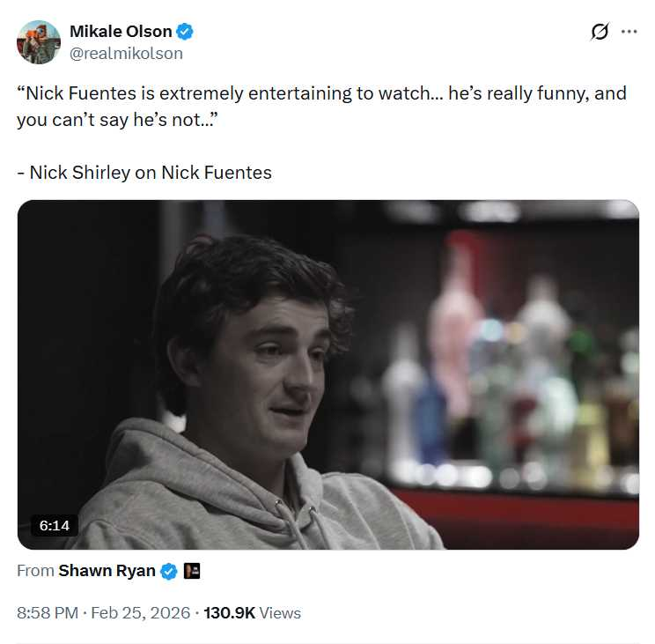Open the 130.9K view count
This screenshot has height=644, width=655.
pos(229,612)
